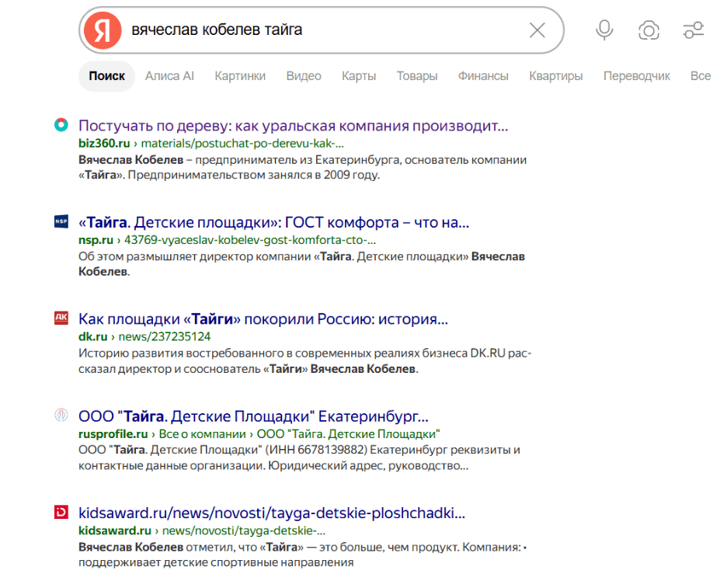The image size is (727, 588).
Task: Go to the Видео tab
Action: coord(304,75)
